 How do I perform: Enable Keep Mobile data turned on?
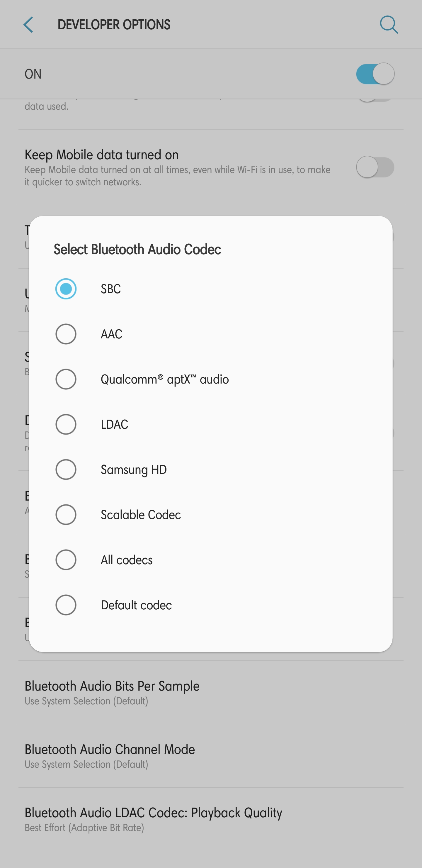click(x=375, y=167)
